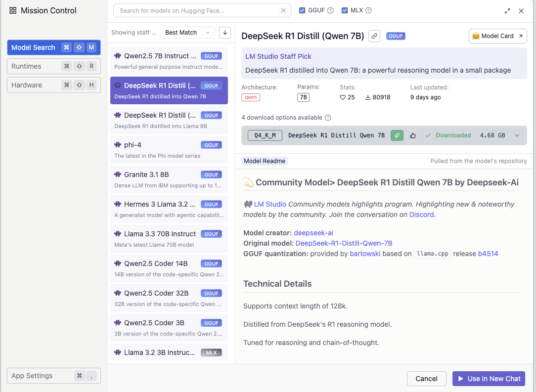Select the Model Readme tab
The width and height of the screenshot is (536, 392).
(x=264, y=161)
